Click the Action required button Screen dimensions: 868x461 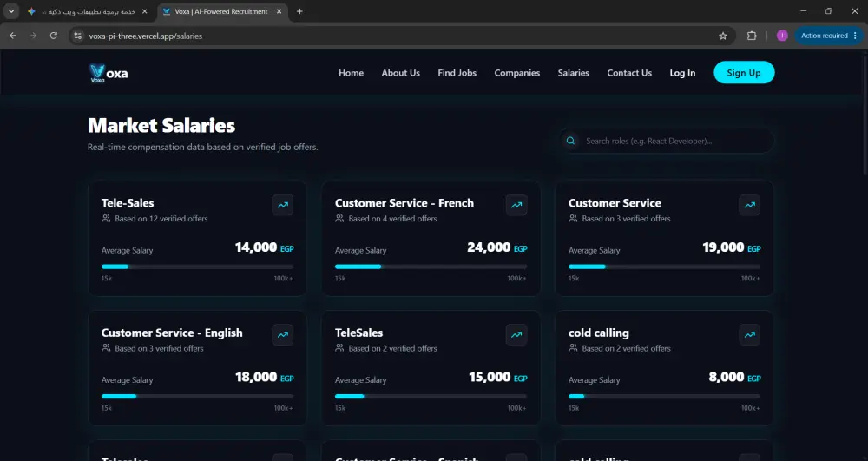(x=829, y=36)
